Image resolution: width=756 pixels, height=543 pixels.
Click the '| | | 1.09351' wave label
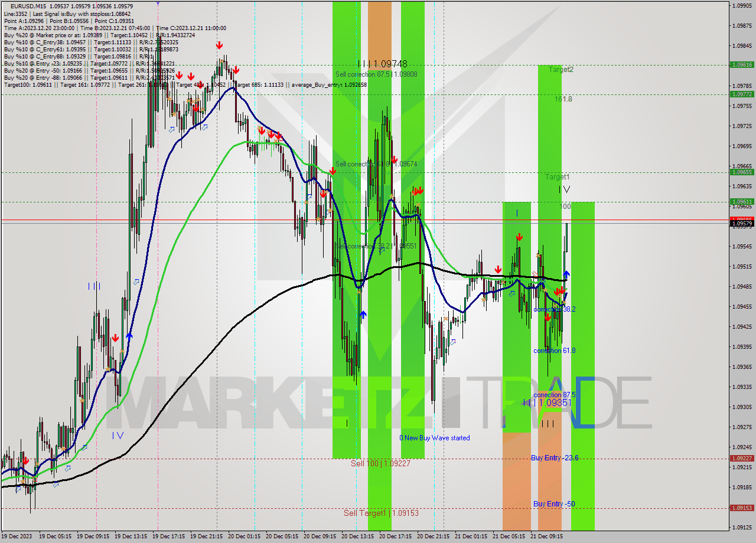pyautogui.click(x=546, y=403)
